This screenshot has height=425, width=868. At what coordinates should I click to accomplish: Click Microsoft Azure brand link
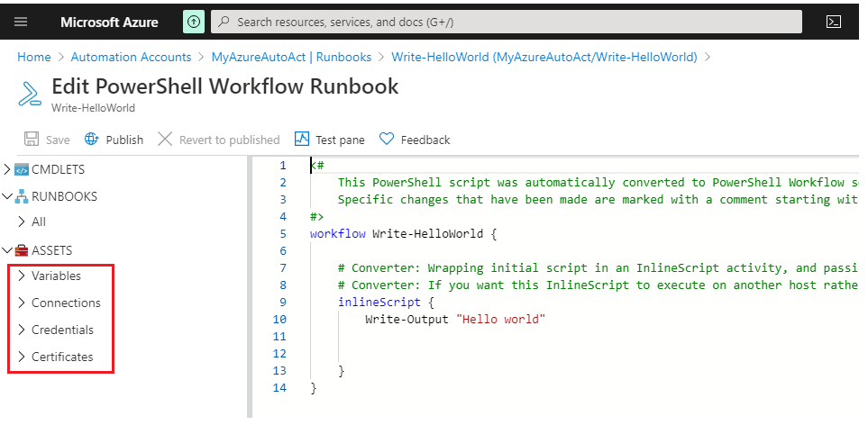click(x=109, y=23)
